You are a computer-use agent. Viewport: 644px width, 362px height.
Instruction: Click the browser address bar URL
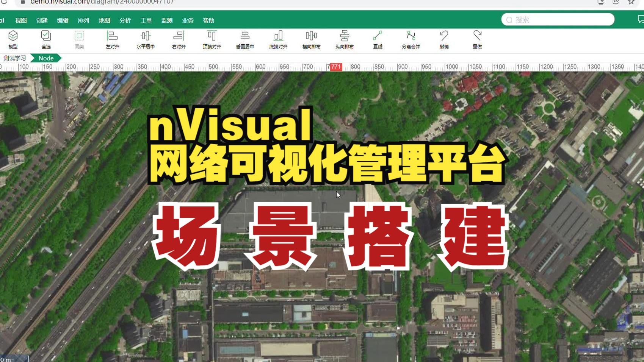(102, 2)
